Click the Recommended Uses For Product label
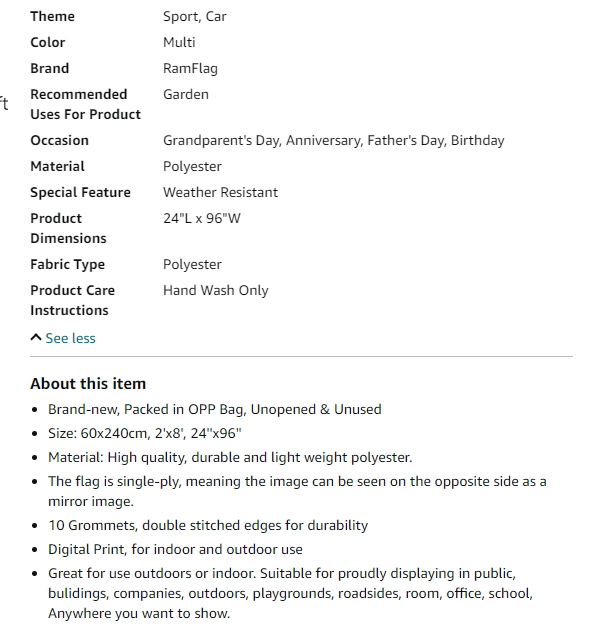Image resolution: width=596 pixels, height=631 pixels. 86,104
